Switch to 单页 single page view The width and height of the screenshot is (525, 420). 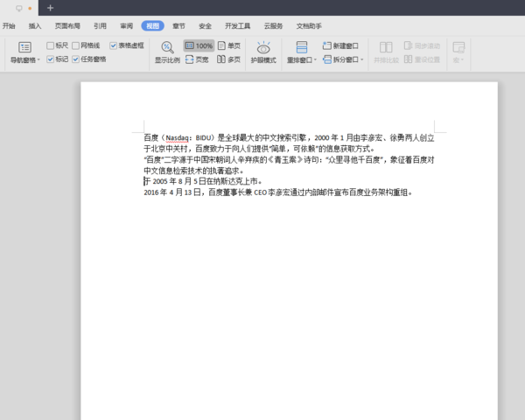pyautogui.click(x=229, y=45)
